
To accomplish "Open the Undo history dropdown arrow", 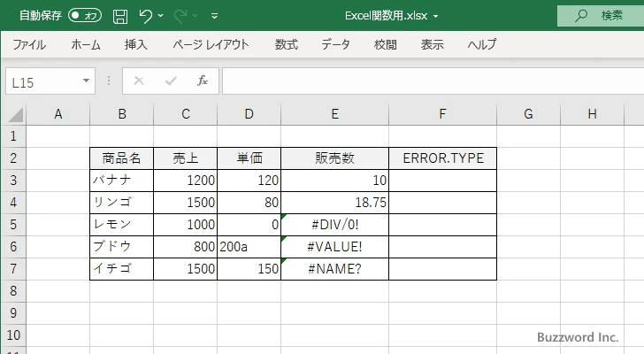I will coord(165,16).
